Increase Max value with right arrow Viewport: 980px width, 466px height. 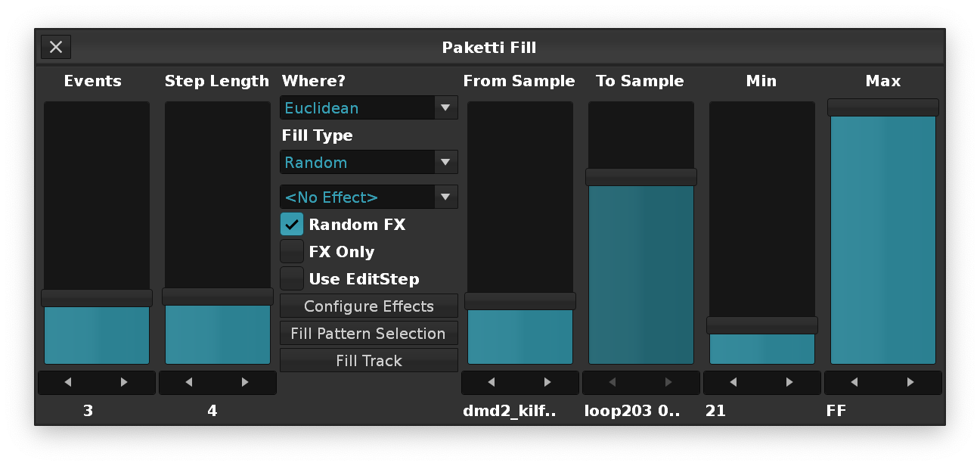(911, 383)
